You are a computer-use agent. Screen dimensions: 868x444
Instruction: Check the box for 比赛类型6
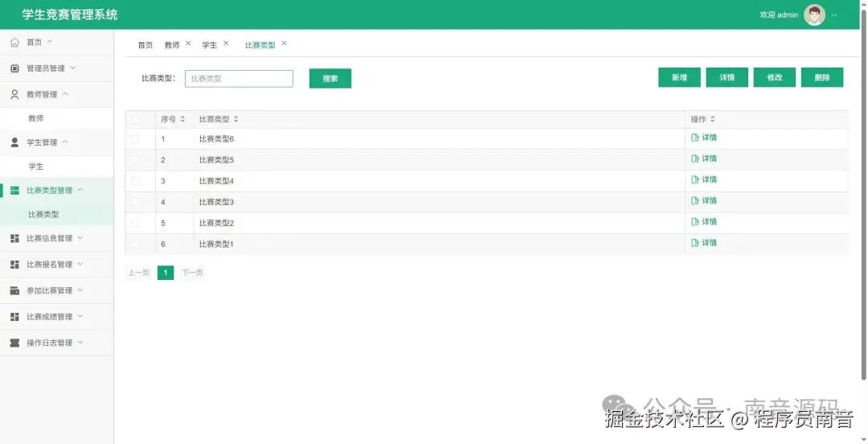135,138
